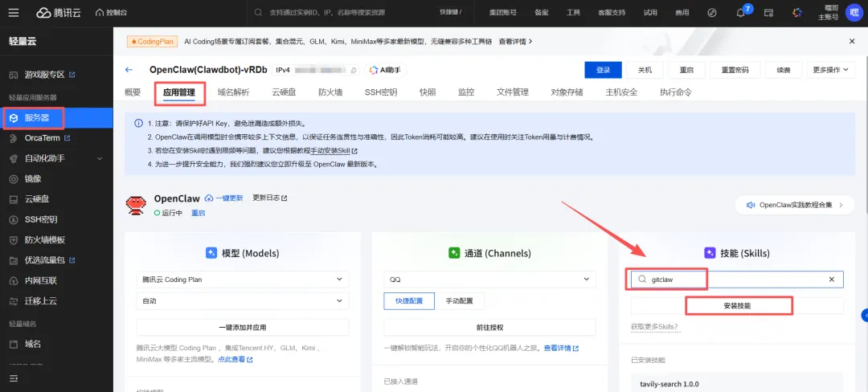Switch to the 执行命令 tab

(x=675, y=92)
